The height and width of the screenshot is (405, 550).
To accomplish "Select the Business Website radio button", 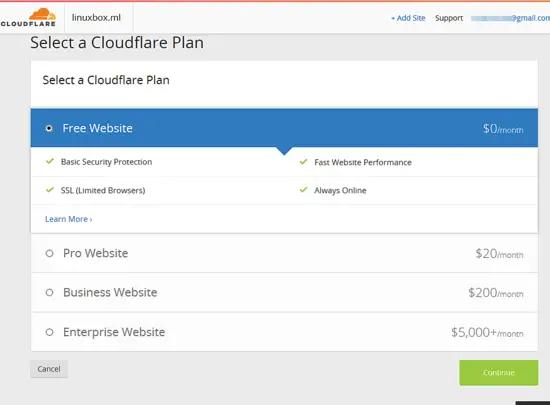I will point(49,292).
